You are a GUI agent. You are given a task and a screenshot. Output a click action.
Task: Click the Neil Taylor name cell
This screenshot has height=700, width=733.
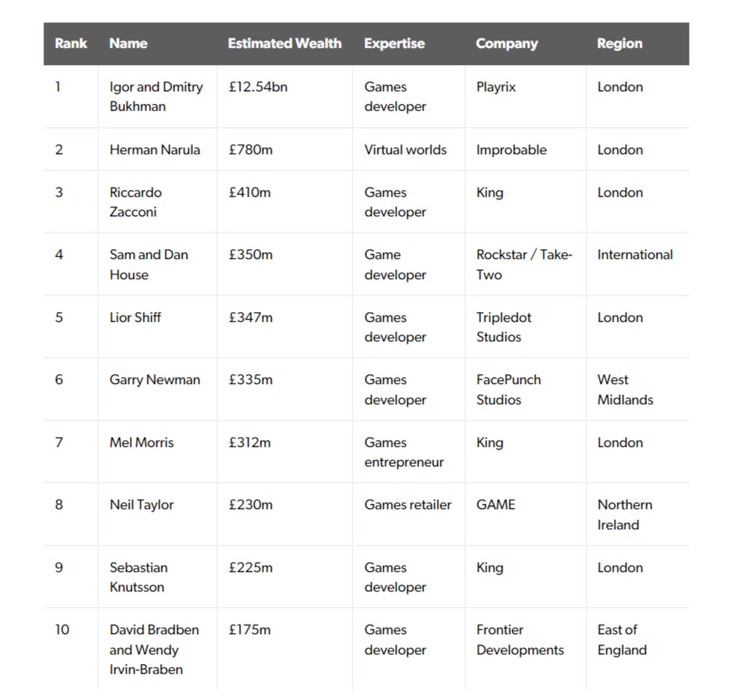coord(142,505)
